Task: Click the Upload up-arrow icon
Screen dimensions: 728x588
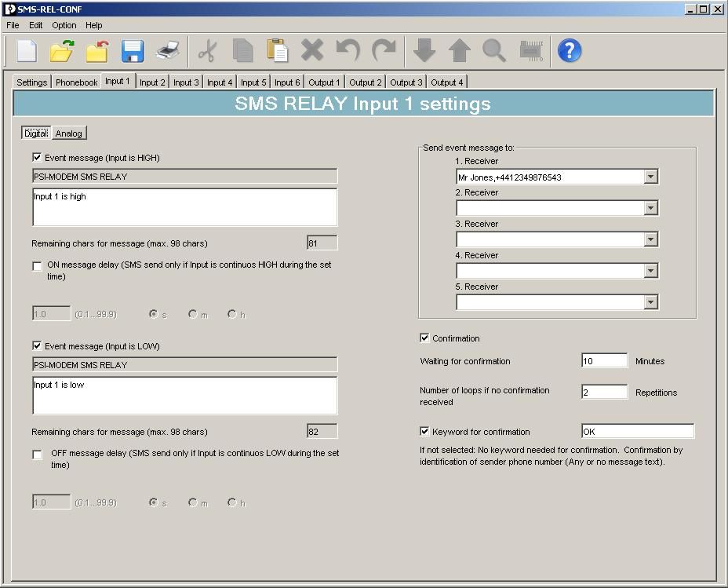Action: (x=460, y=50)
